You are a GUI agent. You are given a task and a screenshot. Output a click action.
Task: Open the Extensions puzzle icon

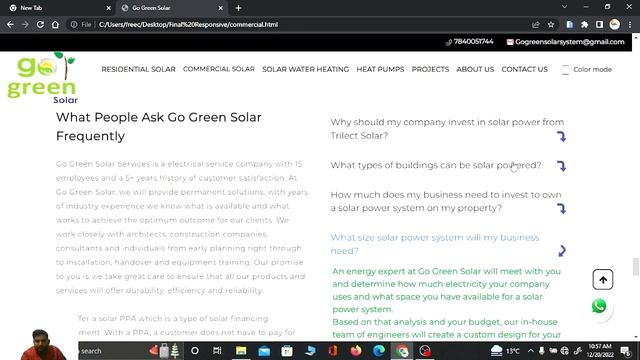[x=584, y=24]
